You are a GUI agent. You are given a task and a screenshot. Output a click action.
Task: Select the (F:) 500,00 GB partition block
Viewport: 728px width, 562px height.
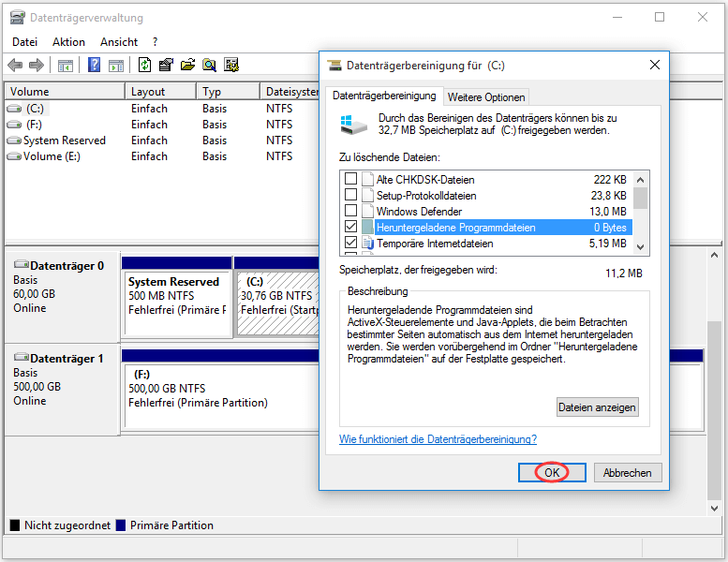tap(221, 395)
